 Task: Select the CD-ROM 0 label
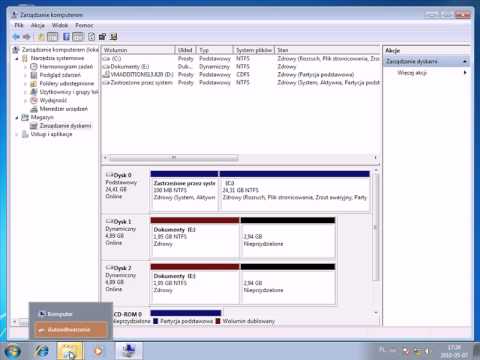coord(128,314)
